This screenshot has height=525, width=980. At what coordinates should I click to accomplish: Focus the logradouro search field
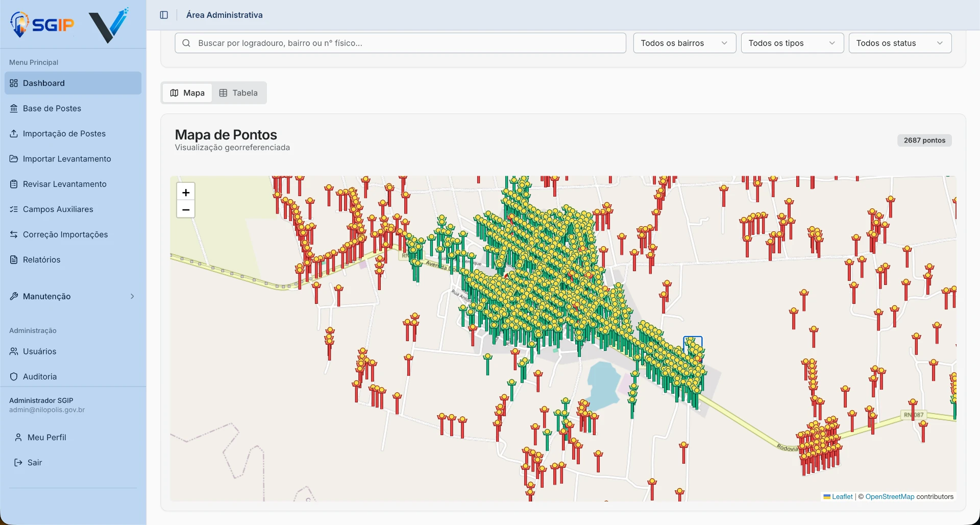click(400, 43)
